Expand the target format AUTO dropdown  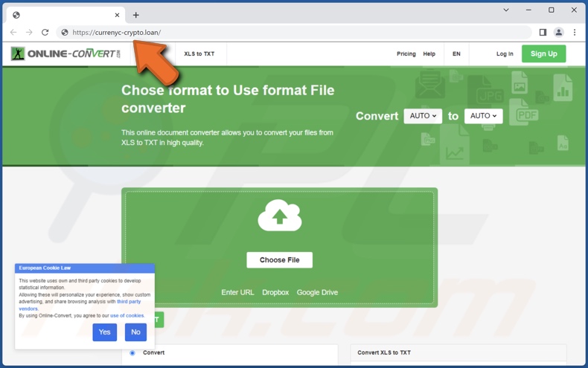pos(483,116)
